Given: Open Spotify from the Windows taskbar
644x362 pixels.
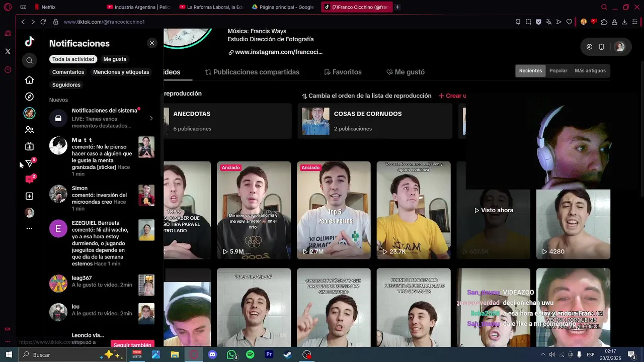Looking at the screenshot, I should (x=250, y=354).
